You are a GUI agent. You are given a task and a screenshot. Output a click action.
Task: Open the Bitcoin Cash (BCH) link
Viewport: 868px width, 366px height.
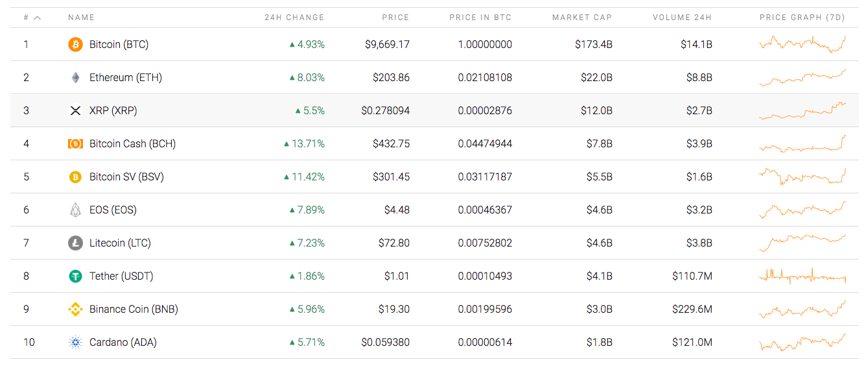pyautogui.click(x=132, y=143)
